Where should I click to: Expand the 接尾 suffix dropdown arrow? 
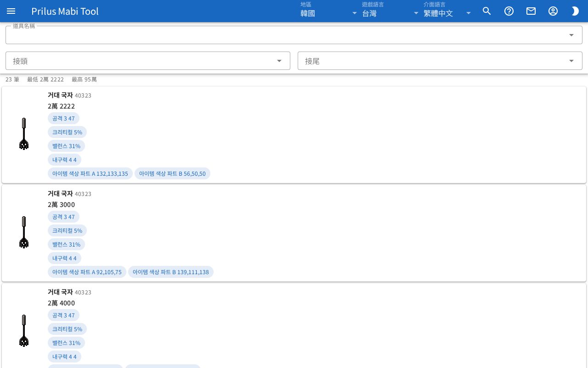[571, 61]
